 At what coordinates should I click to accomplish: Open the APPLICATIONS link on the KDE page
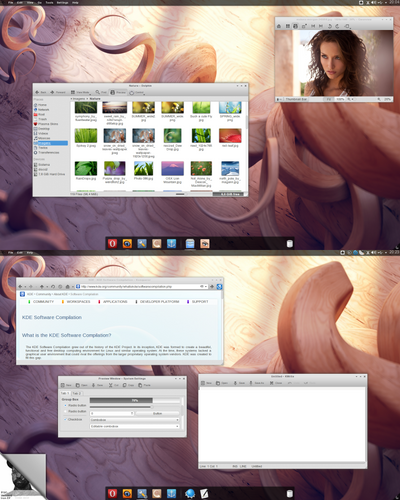click(x=115, y=302)
